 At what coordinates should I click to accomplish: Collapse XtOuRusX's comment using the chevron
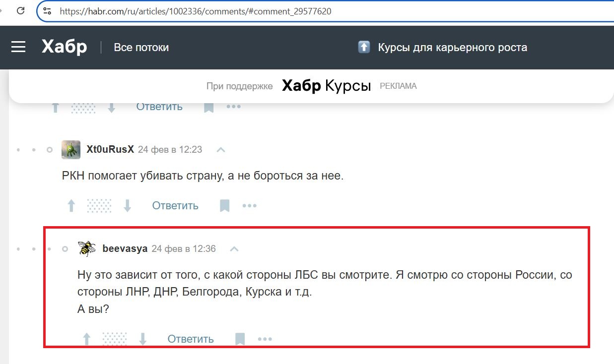point(220,149)
